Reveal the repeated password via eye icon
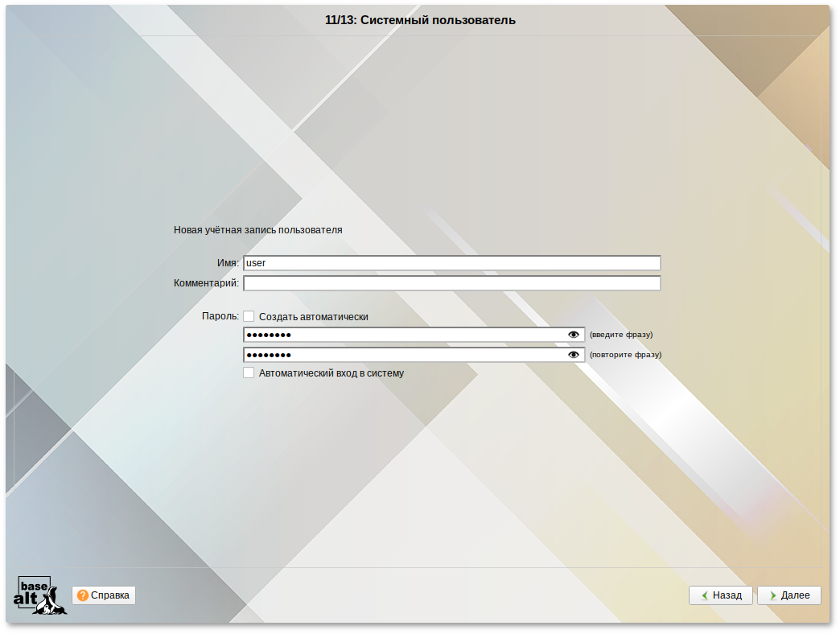Viewport: 840px width, 634px height. point(574,355)
